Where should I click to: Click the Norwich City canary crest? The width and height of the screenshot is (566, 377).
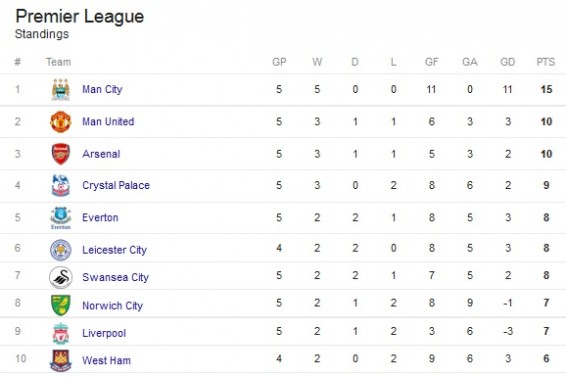(61, 305)
